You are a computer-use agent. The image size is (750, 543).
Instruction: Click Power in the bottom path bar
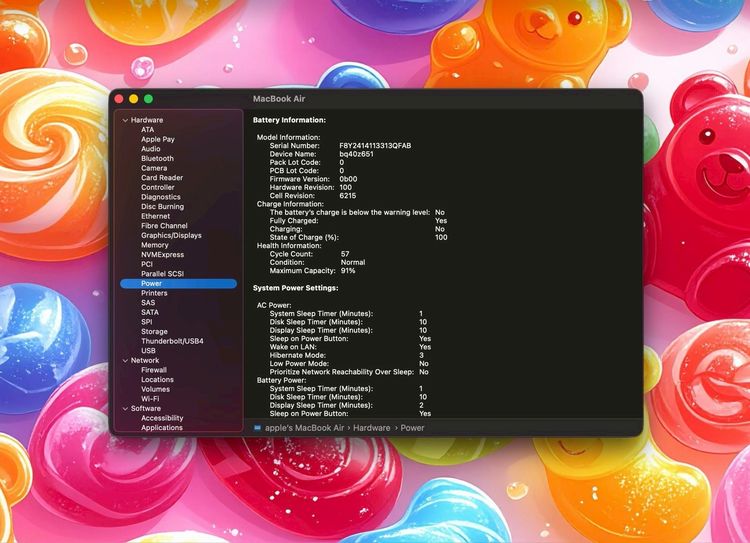tap(412, 428)
